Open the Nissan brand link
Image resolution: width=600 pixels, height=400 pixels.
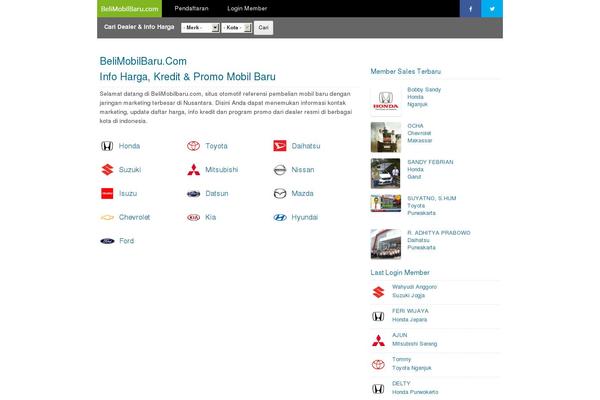[303, 170]
